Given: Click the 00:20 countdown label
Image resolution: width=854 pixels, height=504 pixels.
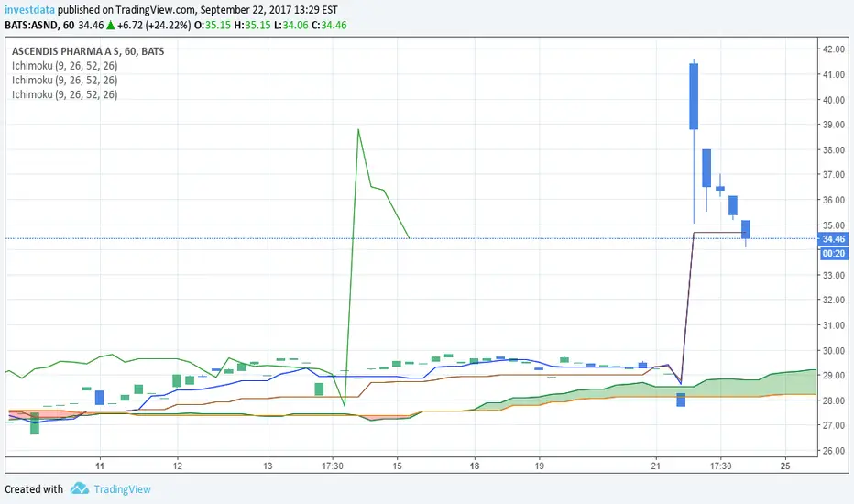Looking at the screenshot, I should click(833, 253).
